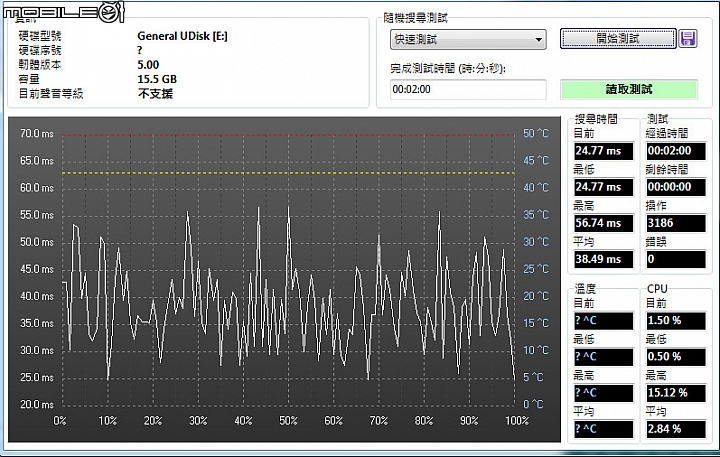Viewport: 720px width, 457px height.
Task: Click the remaining time 00:00:00 field
Action: [675, 187]
